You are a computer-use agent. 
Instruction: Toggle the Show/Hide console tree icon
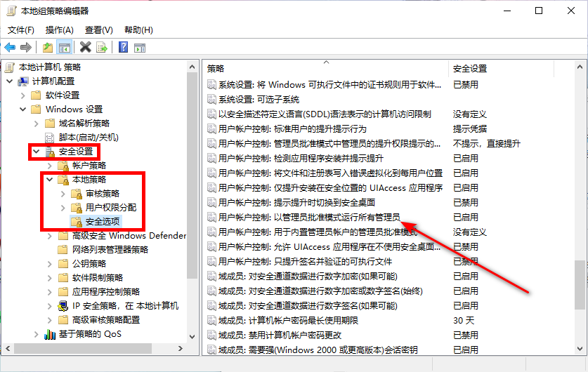tap(64, 48)
